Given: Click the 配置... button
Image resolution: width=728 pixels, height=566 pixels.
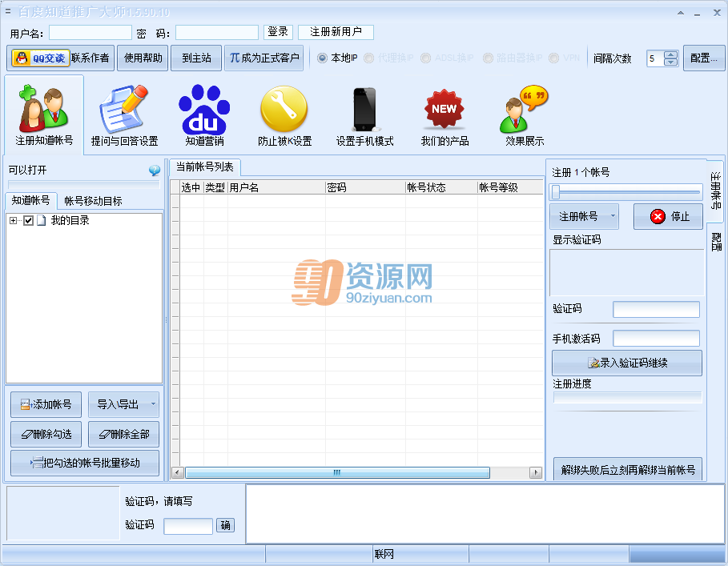Looking at the screenshot, I should [x=703, y=58].
